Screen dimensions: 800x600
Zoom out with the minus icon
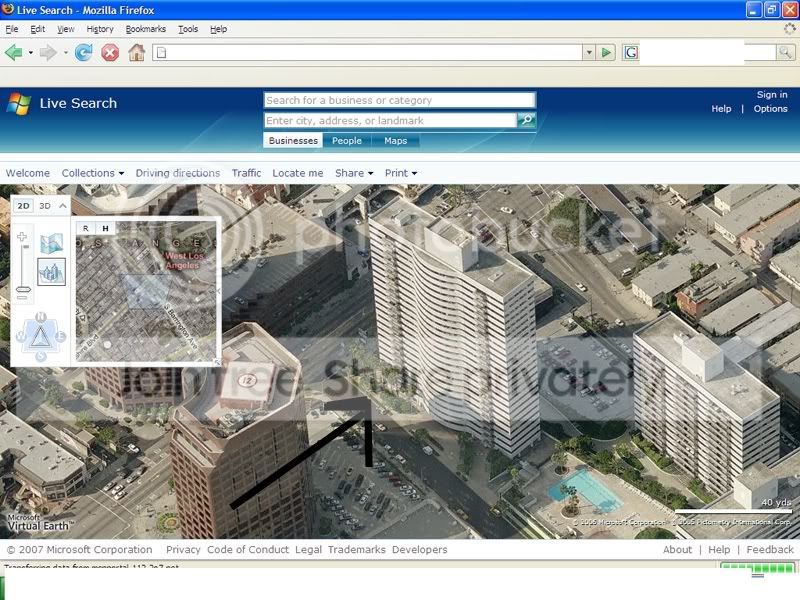click(22, 297)
